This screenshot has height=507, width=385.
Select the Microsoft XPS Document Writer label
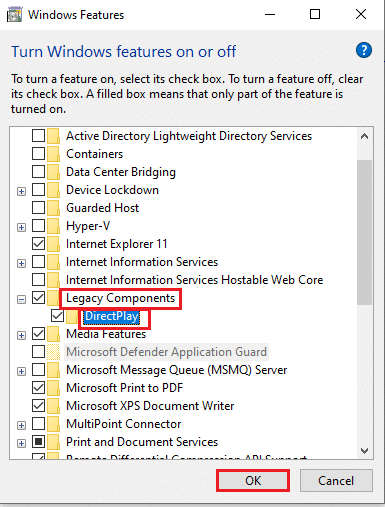tap(150, 406)
